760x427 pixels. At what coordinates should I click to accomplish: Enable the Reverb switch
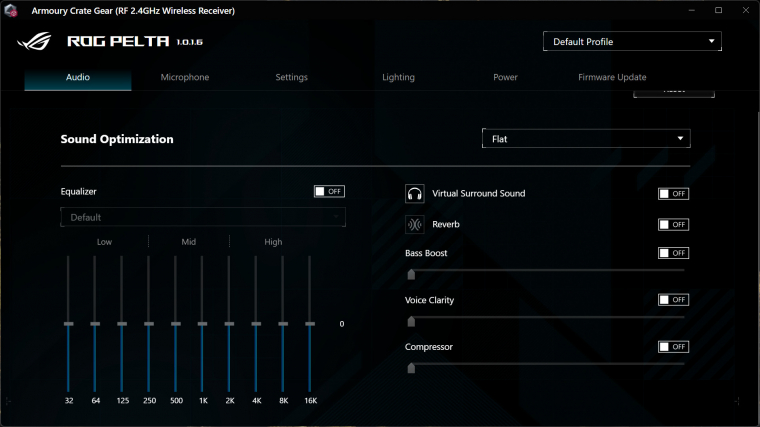(673, 225)
